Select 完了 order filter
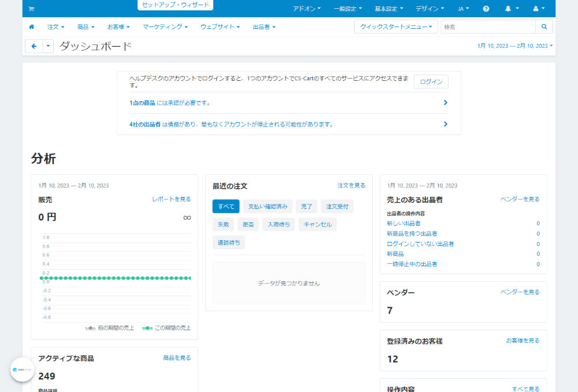Viewport: 578px width, 392px height. click(306, 207)
